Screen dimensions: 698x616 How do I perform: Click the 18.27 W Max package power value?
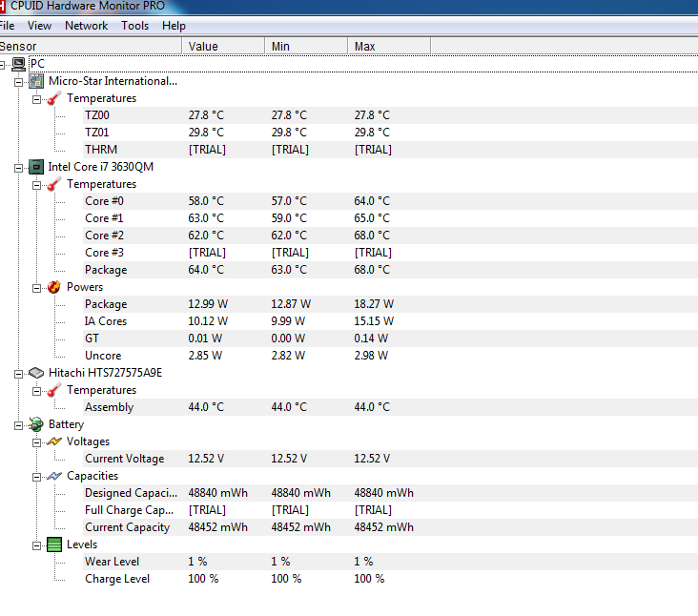(374, 304)
